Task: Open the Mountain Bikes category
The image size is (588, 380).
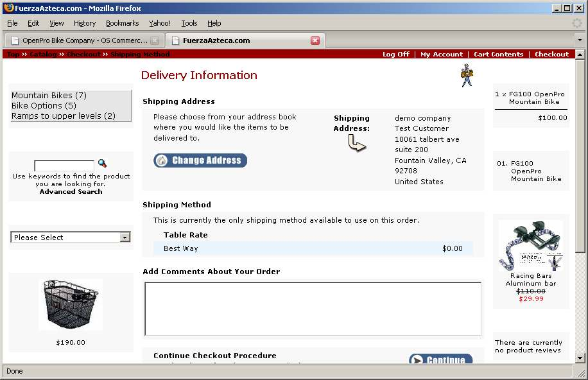Action: [x=49, y=96]
